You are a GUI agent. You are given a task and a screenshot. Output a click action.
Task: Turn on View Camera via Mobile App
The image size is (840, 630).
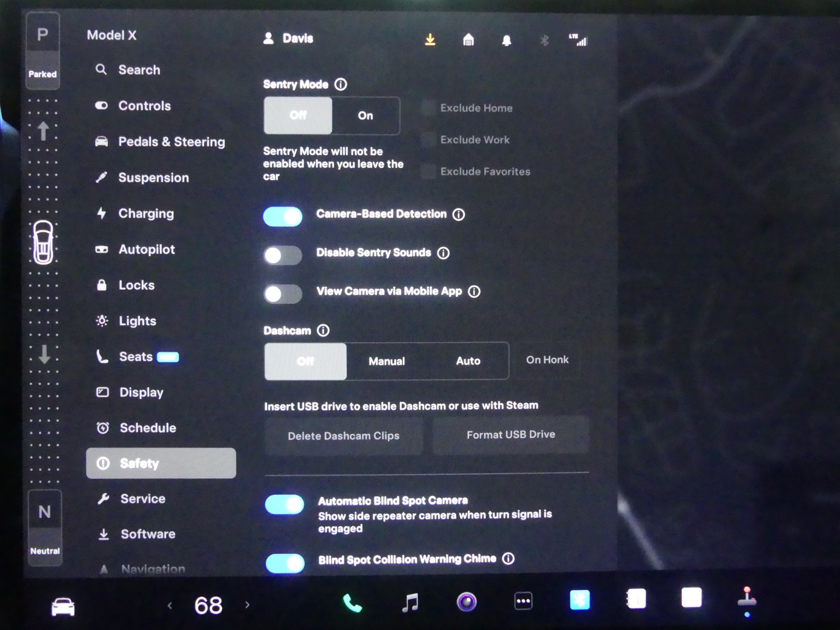[283, 293]
